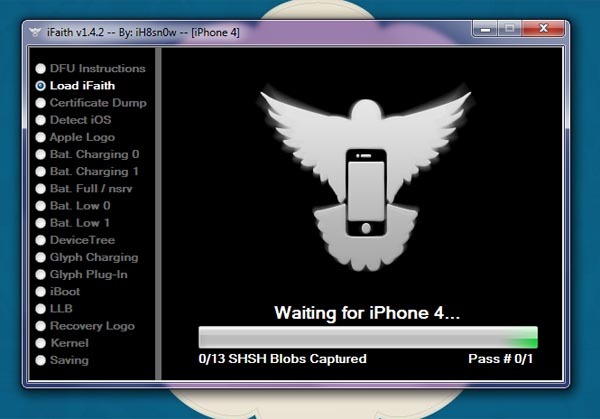Select the Glyph Plug-In radio button
600x419 pixels.
tap(41, 275)
